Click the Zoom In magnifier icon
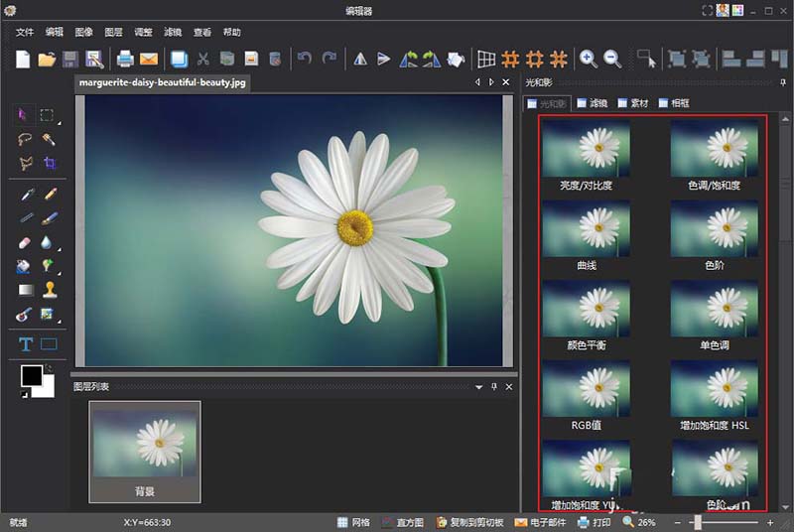 tap(588, 59)
